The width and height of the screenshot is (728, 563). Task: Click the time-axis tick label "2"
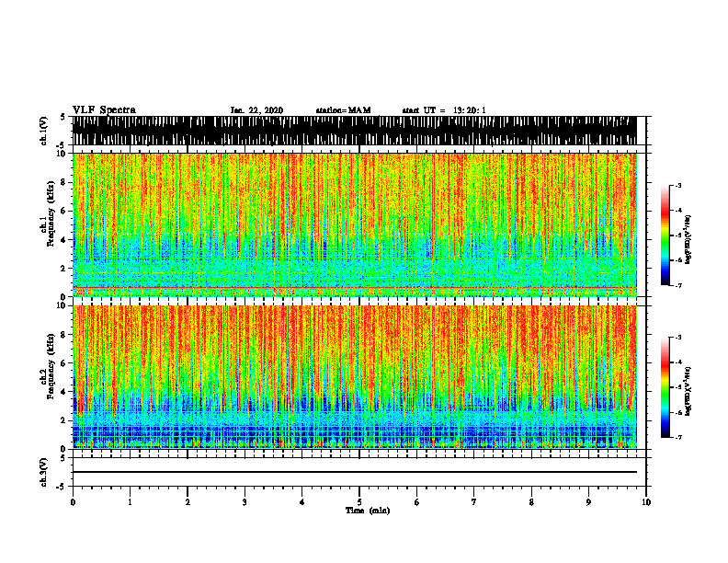188,502
